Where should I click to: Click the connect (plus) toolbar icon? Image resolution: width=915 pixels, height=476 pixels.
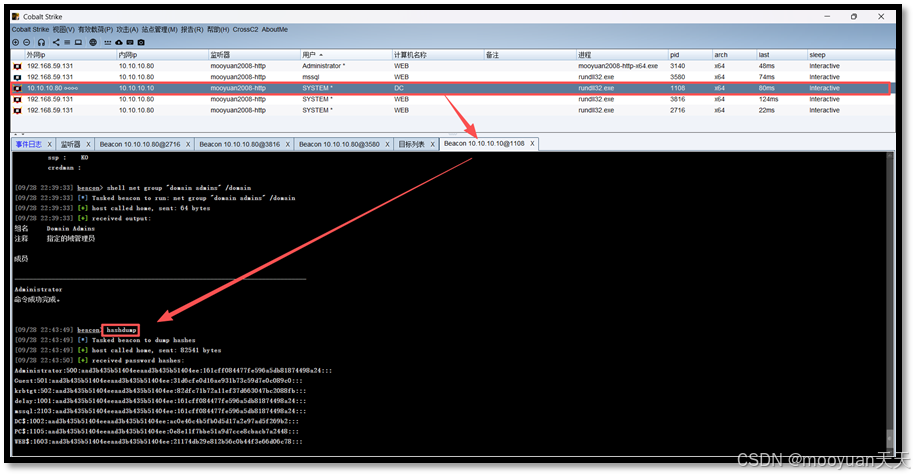(16, 43)
